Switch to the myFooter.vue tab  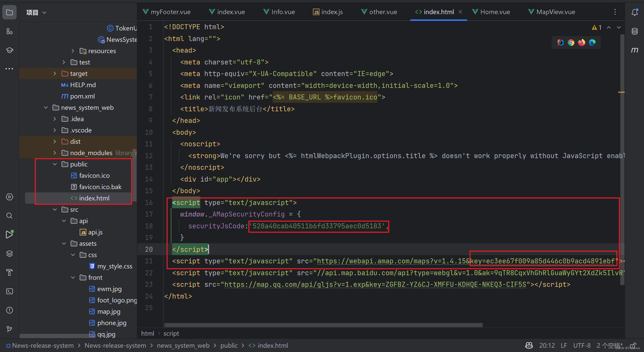click(x=170, y=12)
